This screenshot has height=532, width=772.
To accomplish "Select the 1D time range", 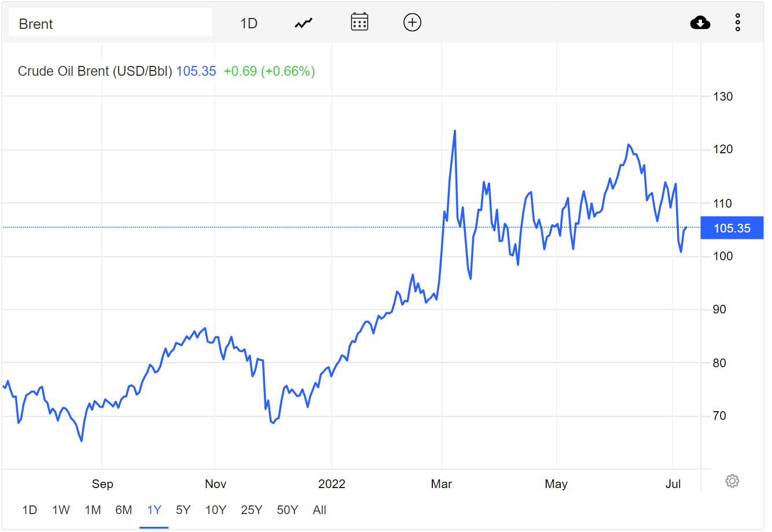I will click(x=30, y=510).
